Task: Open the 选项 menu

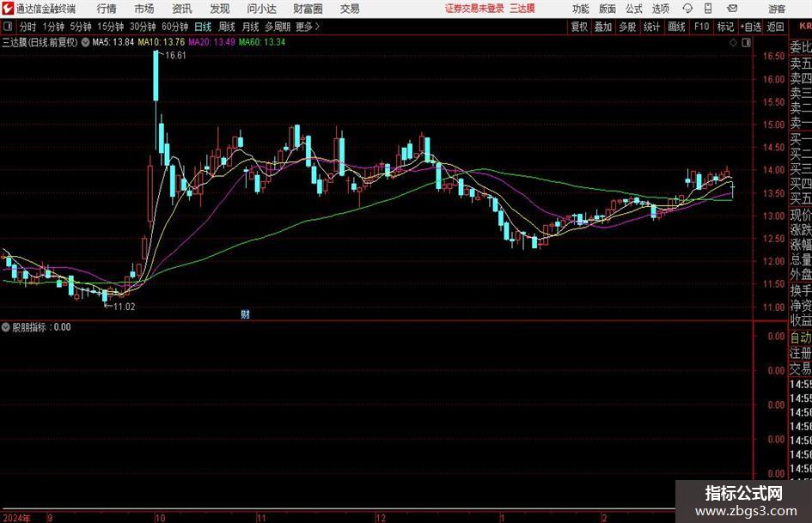Action: (660, 9)
